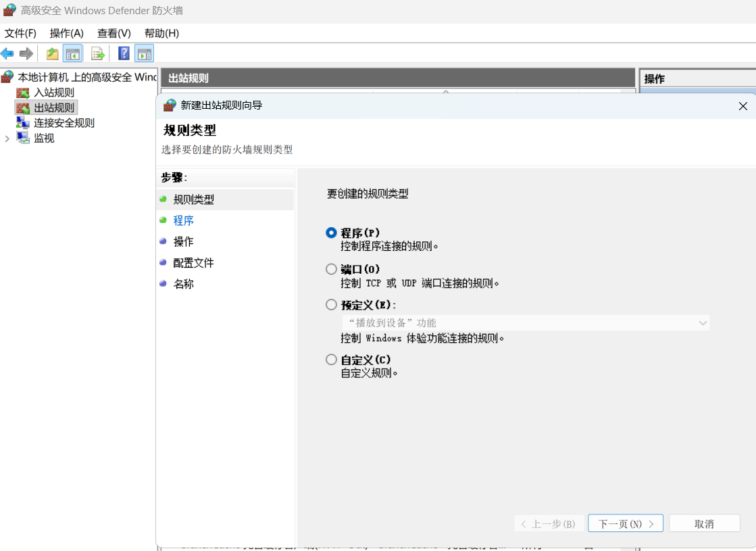Select the 端口(O) radio button
This screenshot has width=756, height=551.
pos(331,269)
